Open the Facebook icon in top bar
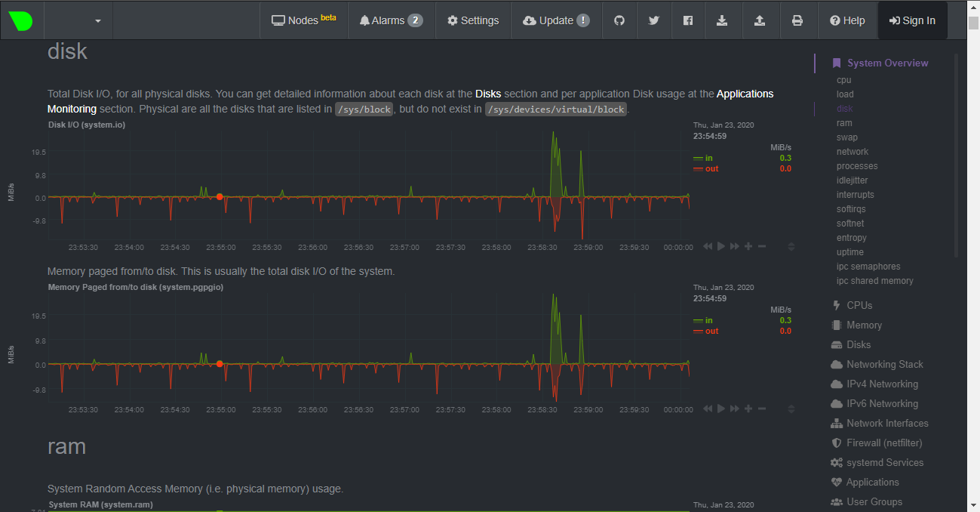This screenshot has width=980, height=512. pyautogui.click(x=688, y=20)
